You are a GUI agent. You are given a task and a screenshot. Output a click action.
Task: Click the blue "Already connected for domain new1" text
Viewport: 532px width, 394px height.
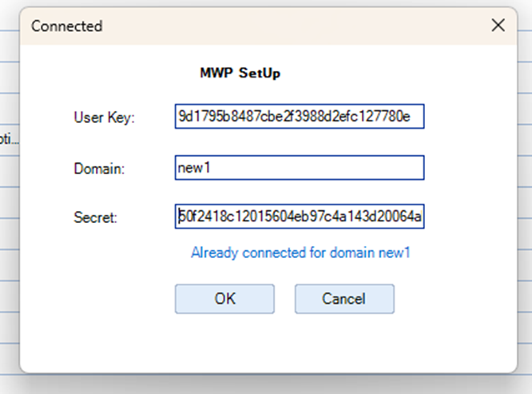[300, 253]
